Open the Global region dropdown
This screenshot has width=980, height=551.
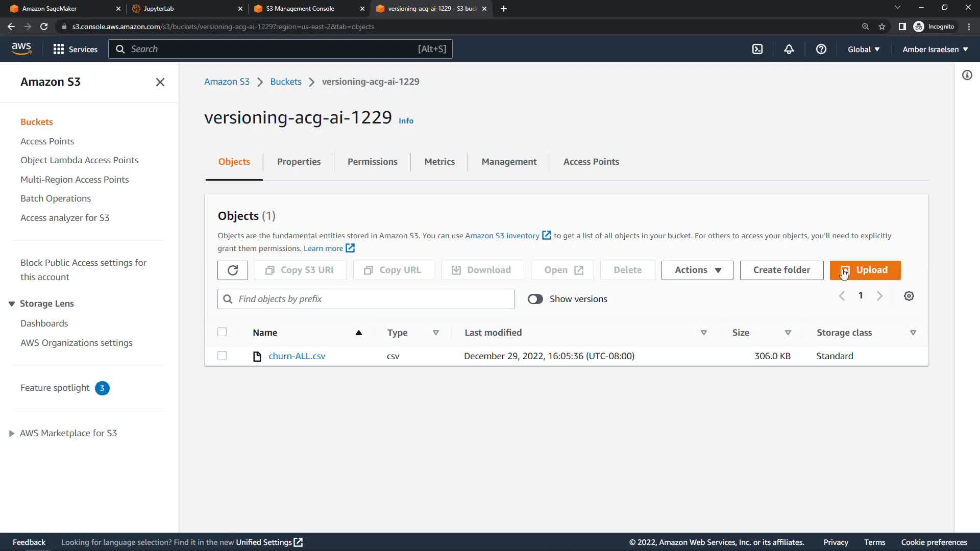click(x=864, y=49)
